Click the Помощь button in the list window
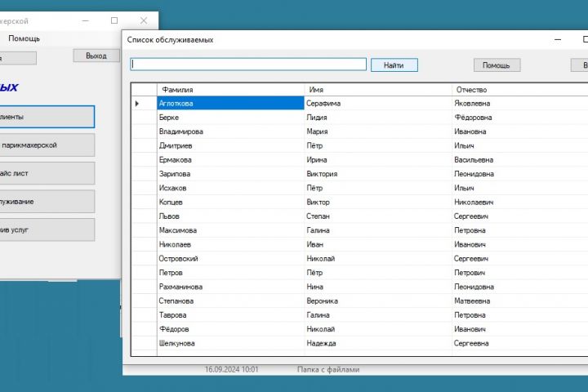 (497, 65)
